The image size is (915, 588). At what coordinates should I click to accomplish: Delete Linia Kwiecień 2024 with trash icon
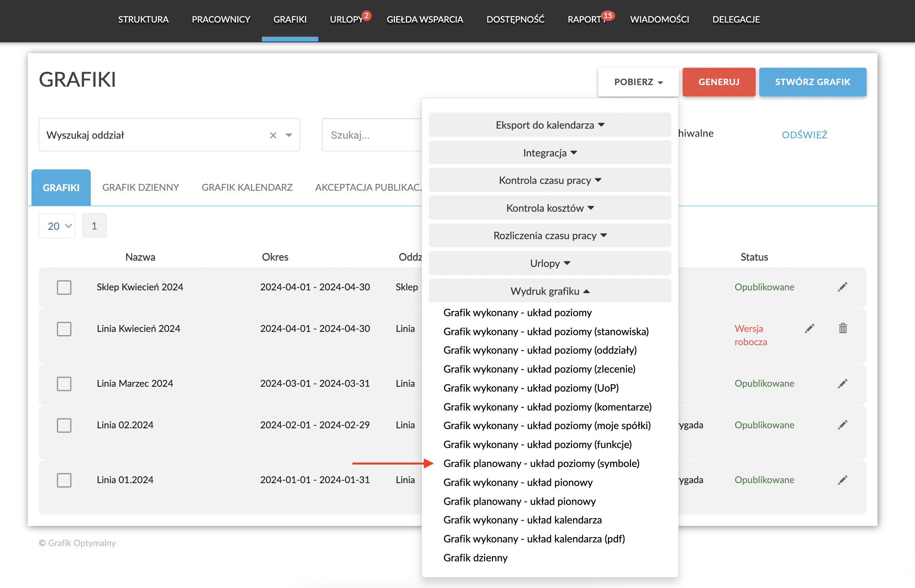(x=843, y=328)
